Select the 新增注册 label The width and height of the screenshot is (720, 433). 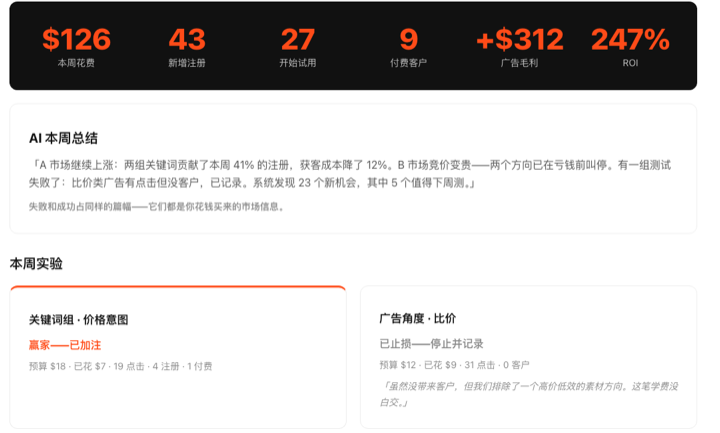click(x=187, y=63)
